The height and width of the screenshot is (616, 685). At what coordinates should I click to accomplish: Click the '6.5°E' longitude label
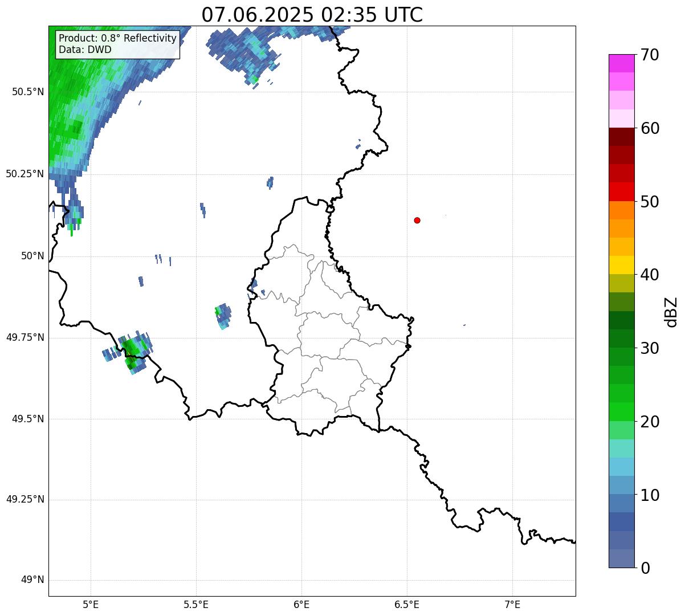pyautogui.click(x=407, y=604)
